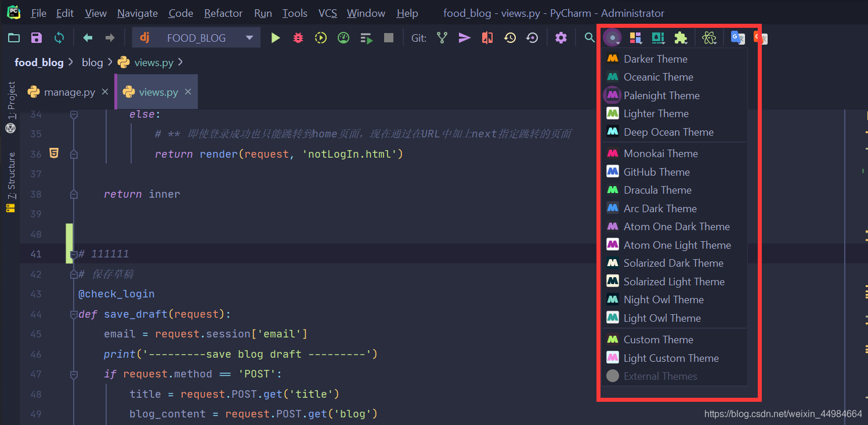This screenshot has width=868, height=425.
Task: Open the Code menu
Action: tap(181, 13)
